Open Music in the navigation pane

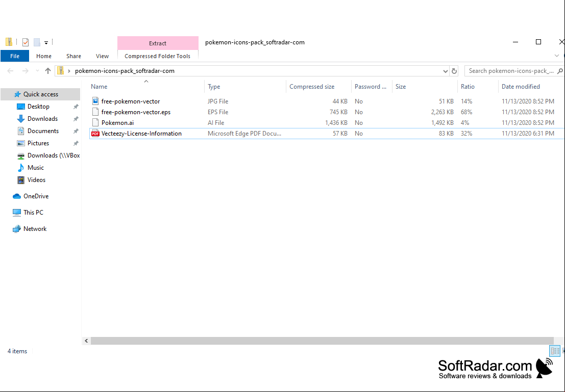[x=35, y=168]
